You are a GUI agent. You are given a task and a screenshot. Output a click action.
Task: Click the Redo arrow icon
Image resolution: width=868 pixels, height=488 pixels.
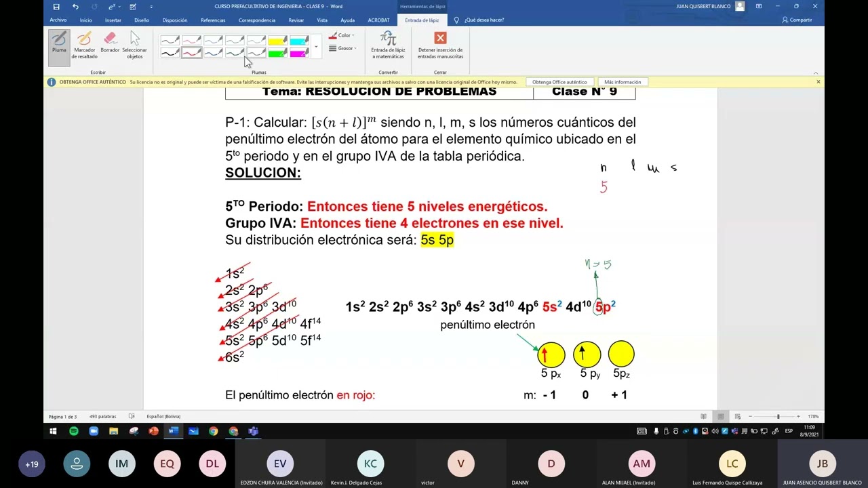click(x=94, y=7)
